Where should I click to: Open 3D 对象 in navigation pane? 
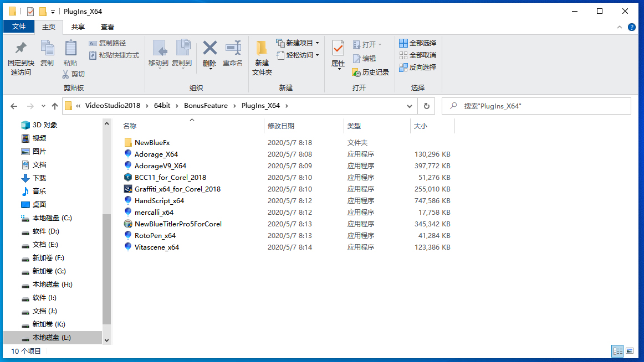[x=45, y=125]
